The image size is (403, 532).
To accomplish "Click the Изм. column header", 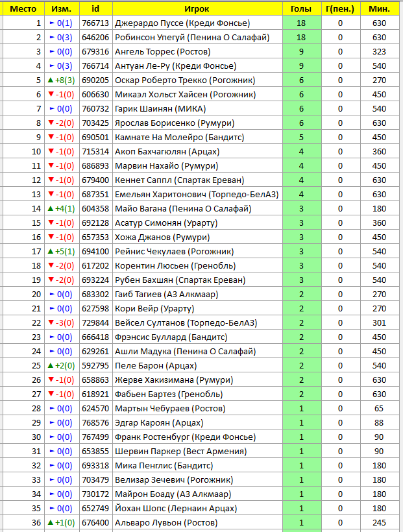I will (x=62, y=9).
